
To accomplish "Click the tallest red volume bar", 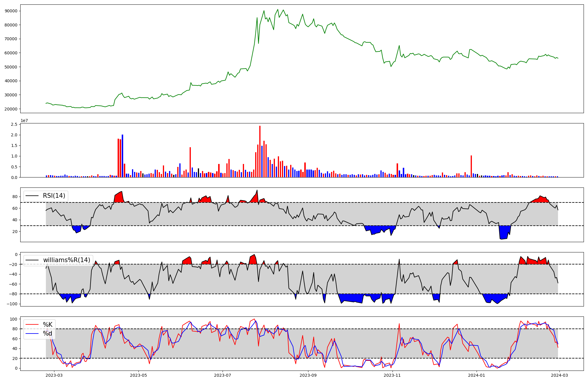I will 260,151.
